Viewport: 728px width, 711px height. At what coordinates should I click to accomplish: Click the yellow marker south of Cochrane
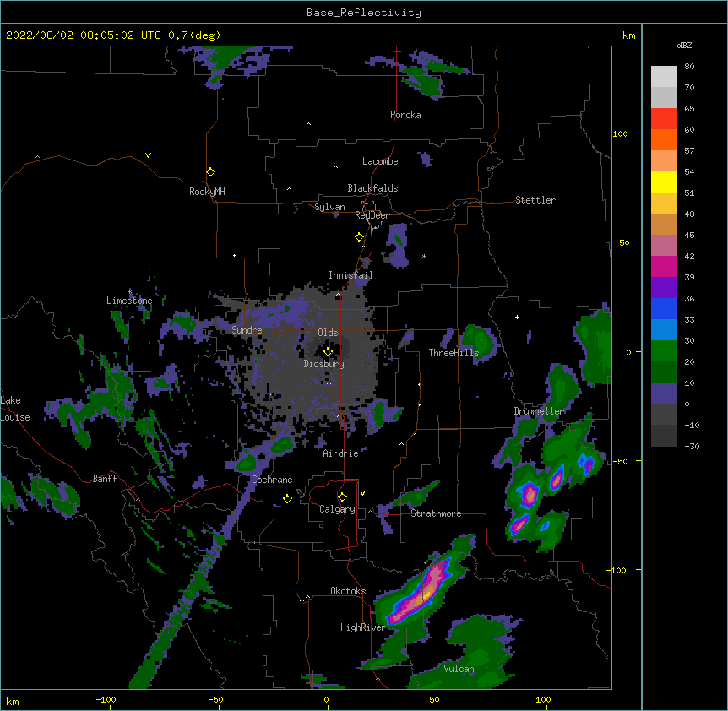click(x=287, y=498)
